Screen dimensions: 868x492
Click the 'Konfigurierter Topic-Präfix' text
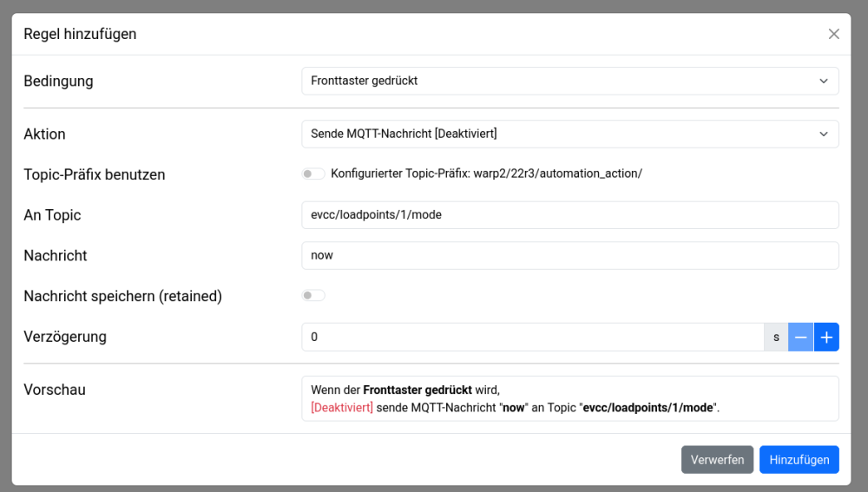pyautogui.click(x=487, y=174)
